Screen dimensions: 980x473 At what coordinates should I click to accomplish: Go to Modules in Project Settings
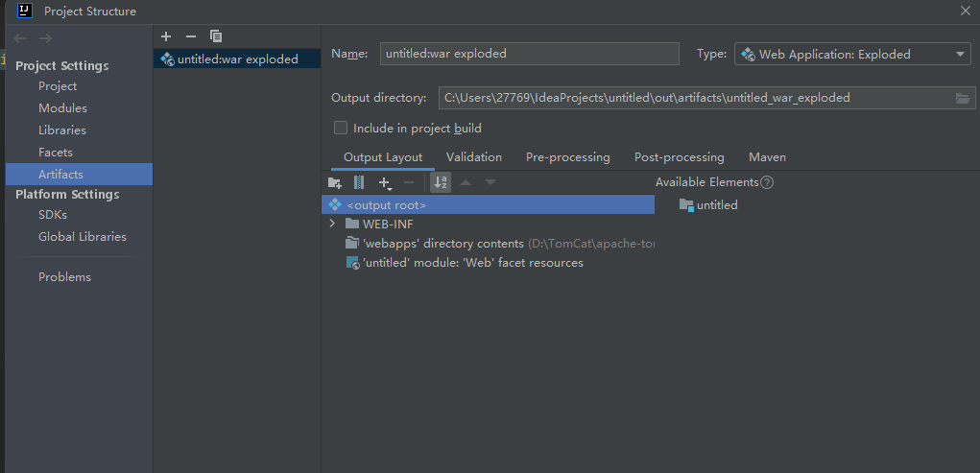[62, 108]
